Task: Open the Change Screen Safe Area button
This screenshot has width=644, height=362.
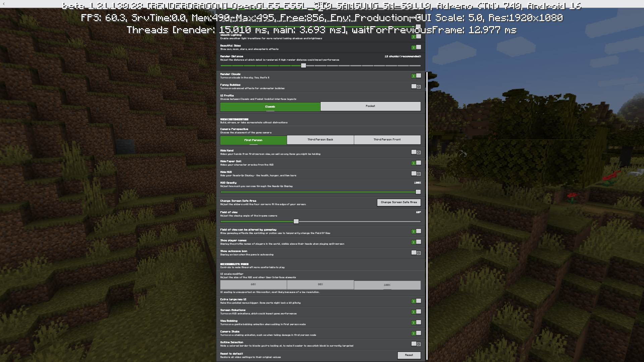Action: pyautogui.click(x=398, y=202)
